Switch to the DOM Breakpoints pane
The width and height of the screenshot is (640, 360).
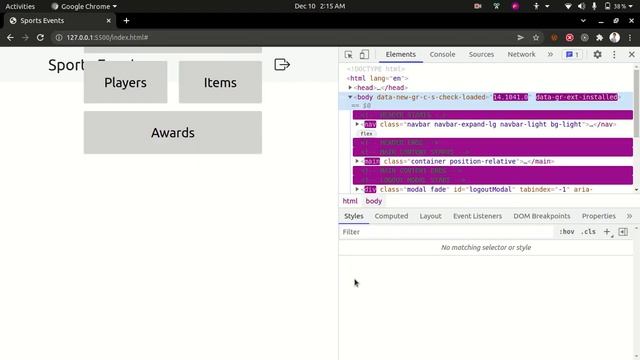[542, 216]
